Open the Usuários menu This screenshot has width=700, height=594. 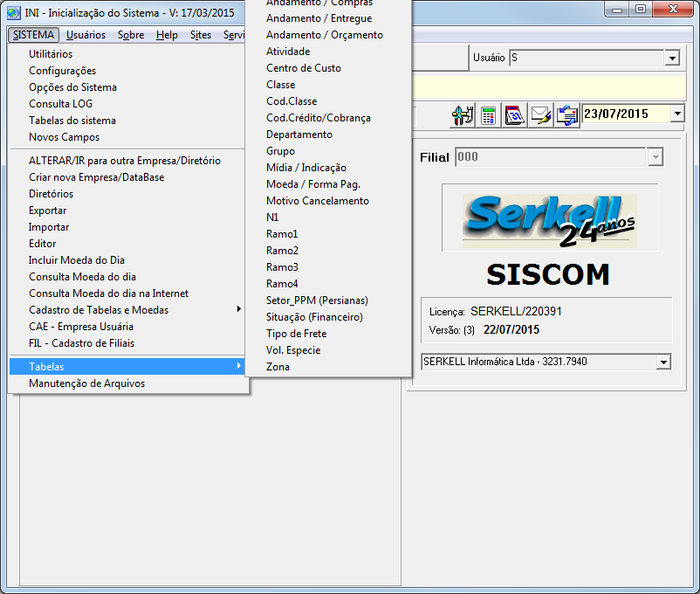pyautogui.click(x=86, y=35)
